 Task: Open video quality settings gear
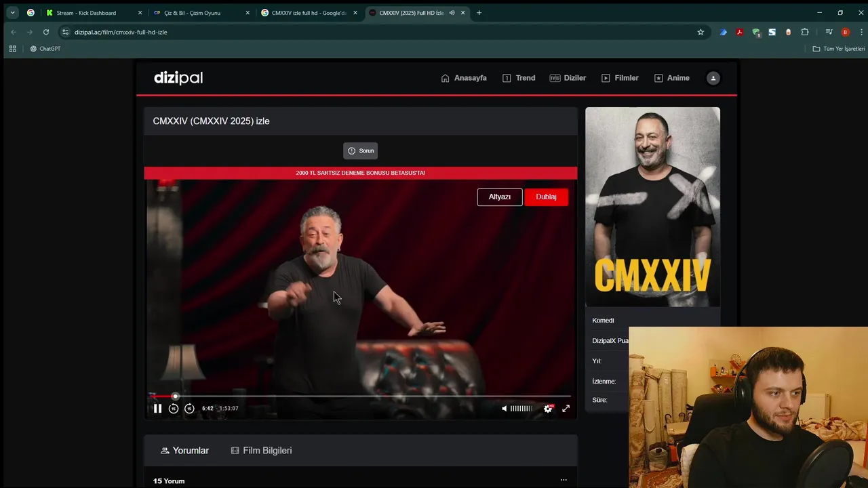548,409
